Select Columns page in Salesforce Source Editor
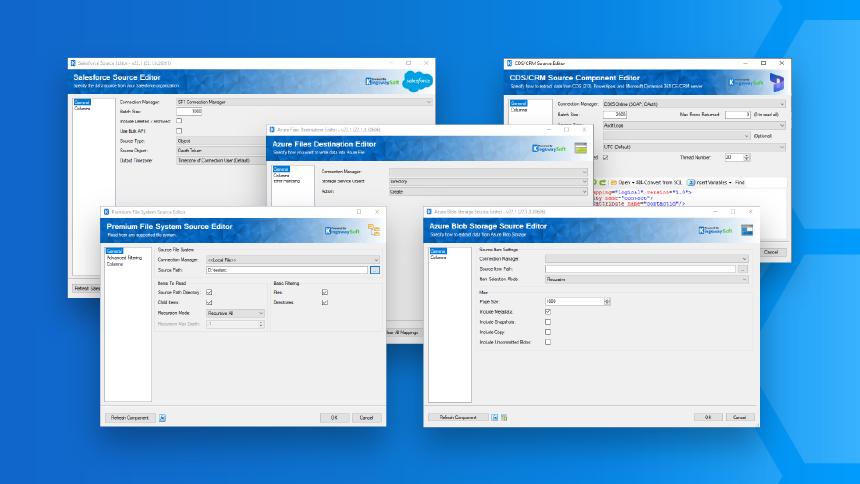The image size is (860, 484). click(x=82, y=109)
